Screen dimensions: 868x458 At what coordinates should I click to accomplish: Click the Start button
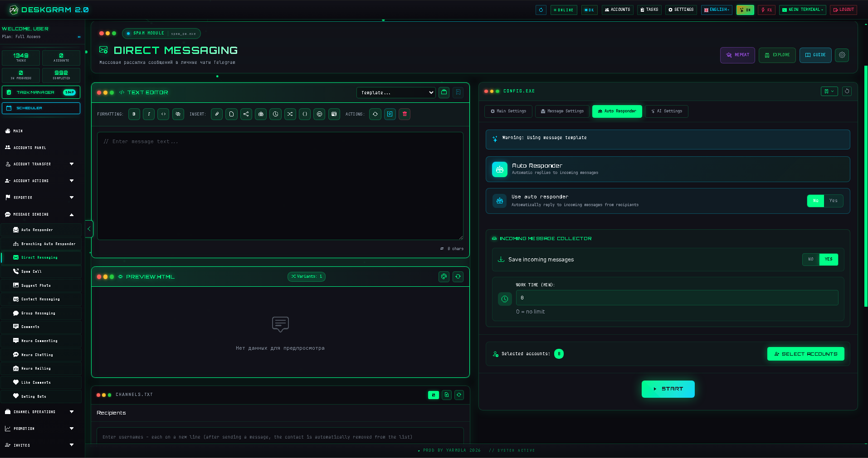pos(668,389)
